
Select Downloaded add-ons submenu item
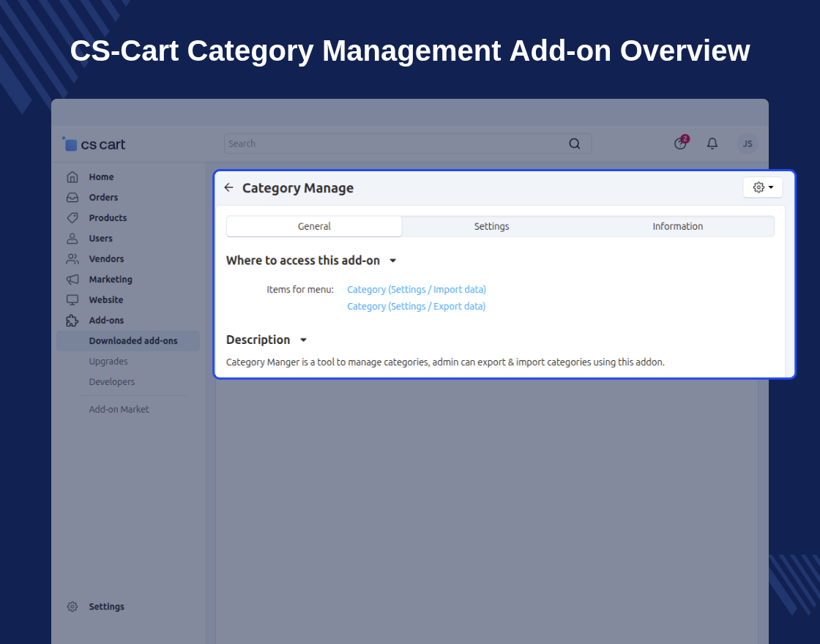pyautogui.click(x=128, y=341)
